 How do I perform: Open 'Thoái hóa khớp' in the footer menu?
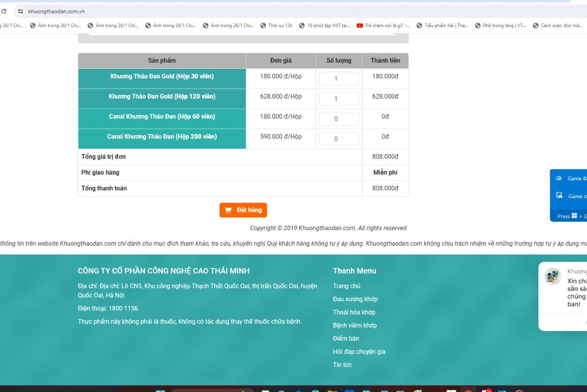click(x=354, y=312)
